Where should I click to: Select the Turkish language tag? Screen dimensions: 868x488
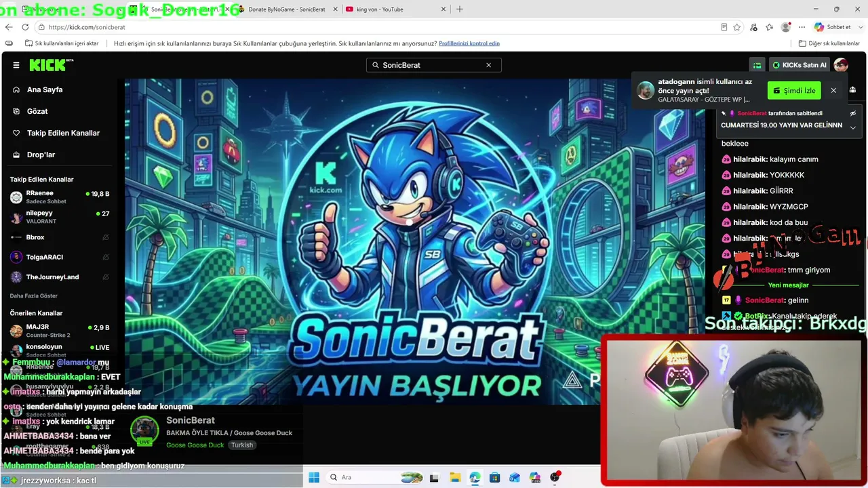242,445
